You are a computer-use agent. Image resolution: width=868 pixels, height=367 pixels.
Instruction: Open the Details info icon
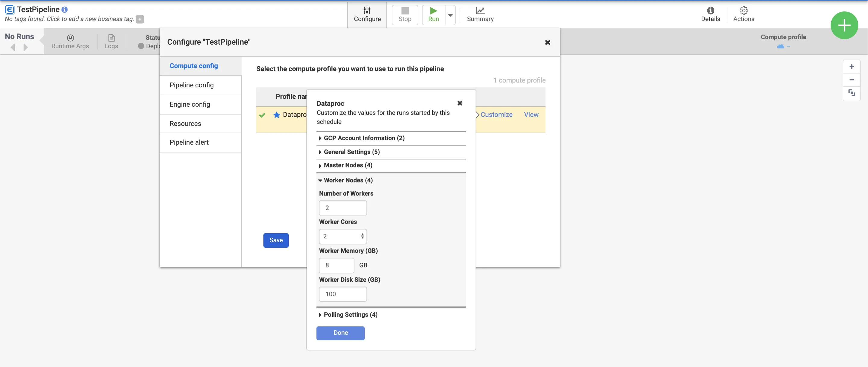coord(710,11)
